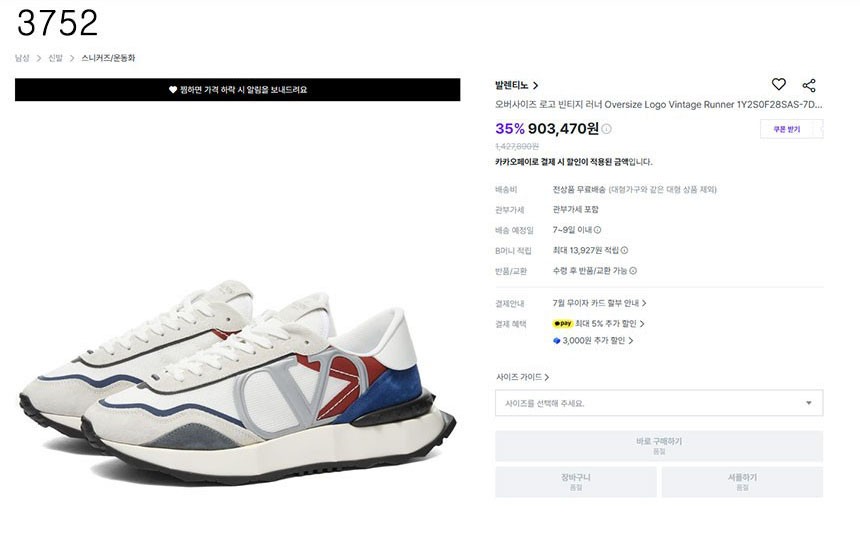Click info icon beside the 903,470원 price
Screen dimensions: 860x533
(607, 129)
